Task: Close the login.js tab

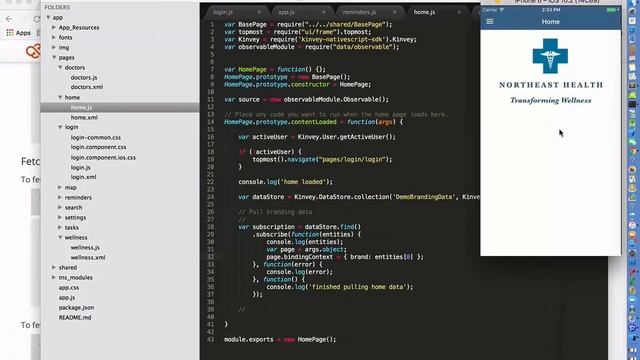Action: [259, 12]
